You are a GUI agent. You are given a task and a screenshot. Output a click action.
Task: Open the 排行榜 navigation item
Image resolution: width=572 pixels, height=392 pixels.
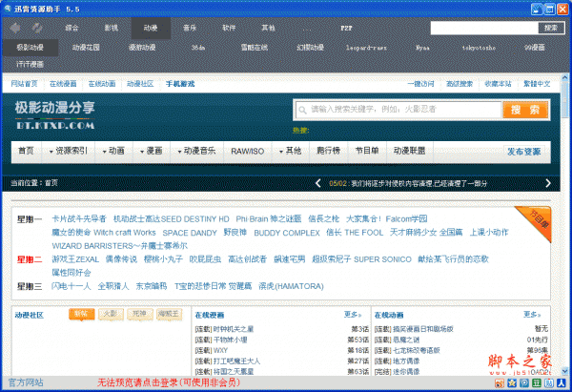coord(328,151)
